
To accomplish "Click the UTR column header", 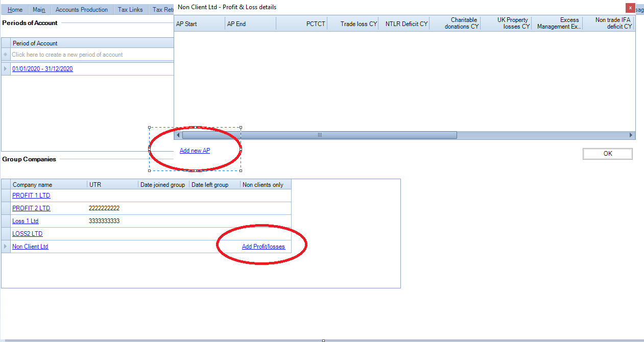I will click(x=113, y=185).
